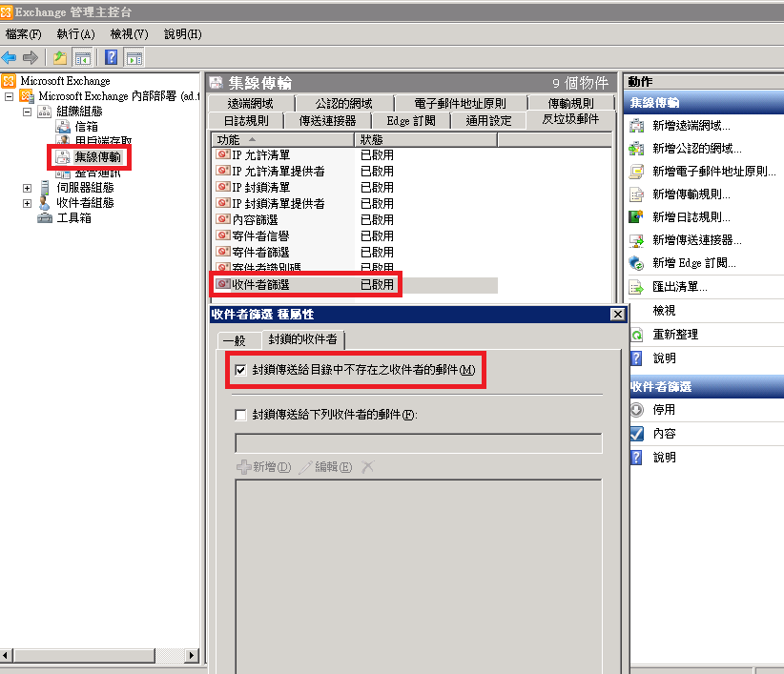Select the 反垃圾郵件 tab
Viewport: 784px width, 674px height.
[570, 119]
